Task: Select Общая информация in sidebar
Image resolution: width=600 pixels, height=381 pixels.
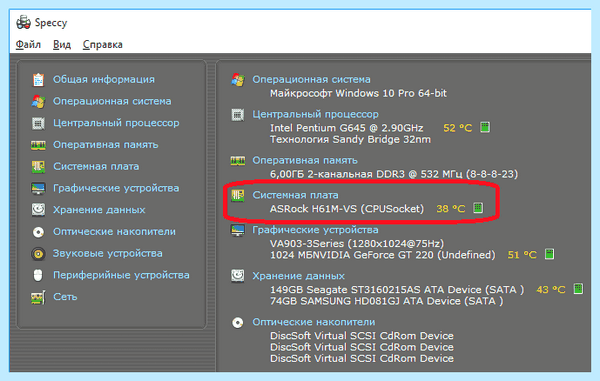Action: click(x=104, y=79)
